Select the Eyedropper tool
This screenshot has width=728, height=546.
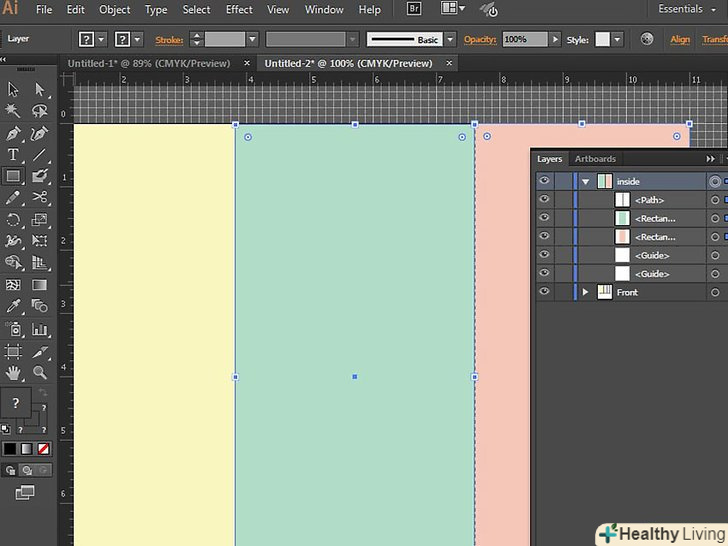coord(13,307)
